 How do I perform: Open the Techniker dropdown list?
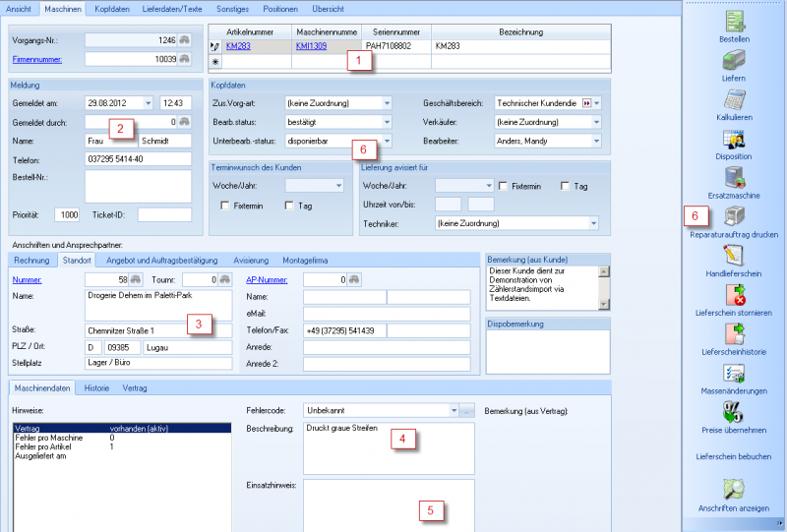coord(593,223)
